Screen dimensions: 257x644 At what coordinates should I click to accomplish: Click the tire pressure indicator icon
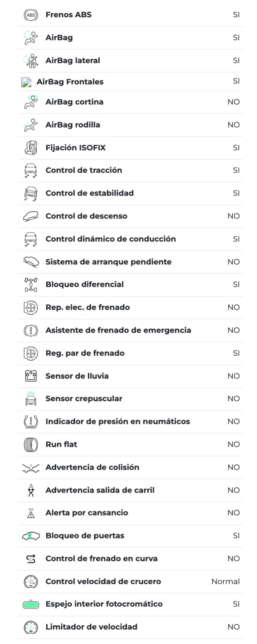(31, 421)
